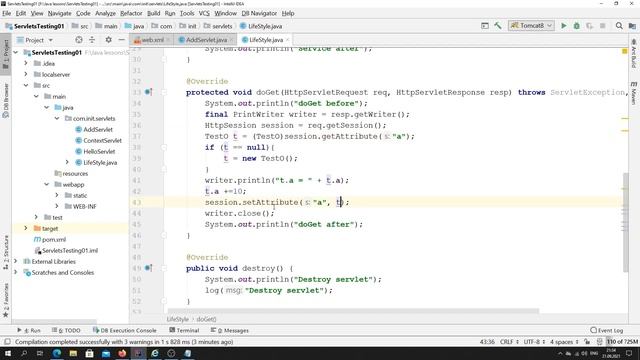Run with coverage icon
640x360 pixels.
[x=589, y=26]
